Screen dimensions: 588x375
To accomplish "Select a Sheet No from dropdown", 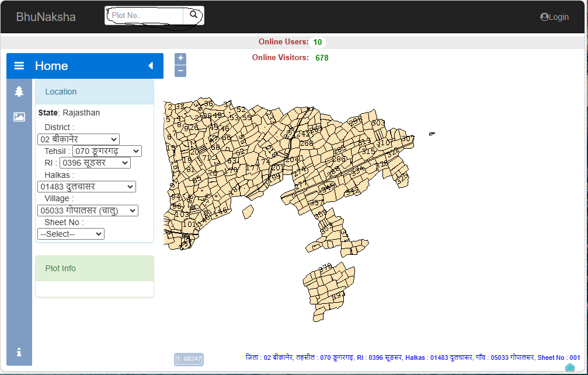I will coord(71,234).
